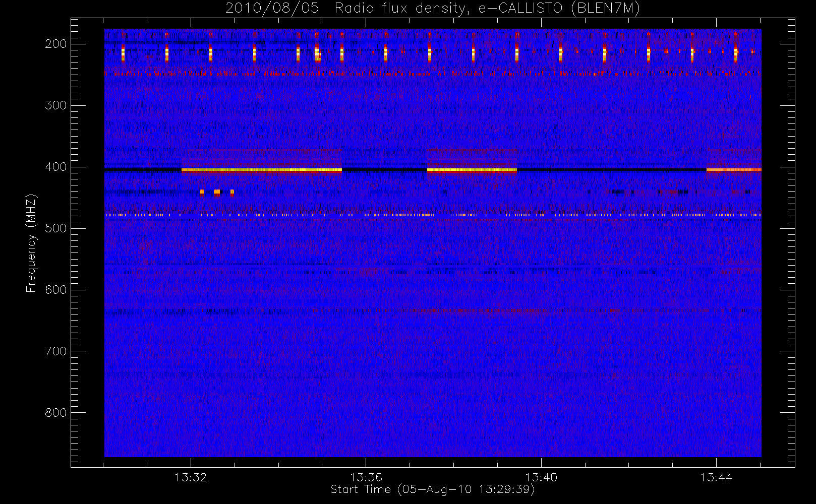Click the 800 frequency tick label

[56, 413]
